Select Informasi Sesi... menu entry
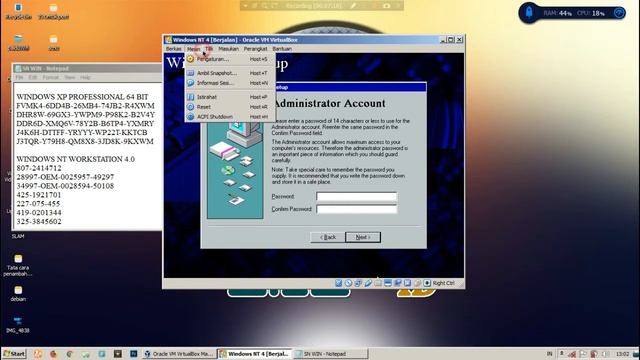640x360 pixels. coord(231,83)
